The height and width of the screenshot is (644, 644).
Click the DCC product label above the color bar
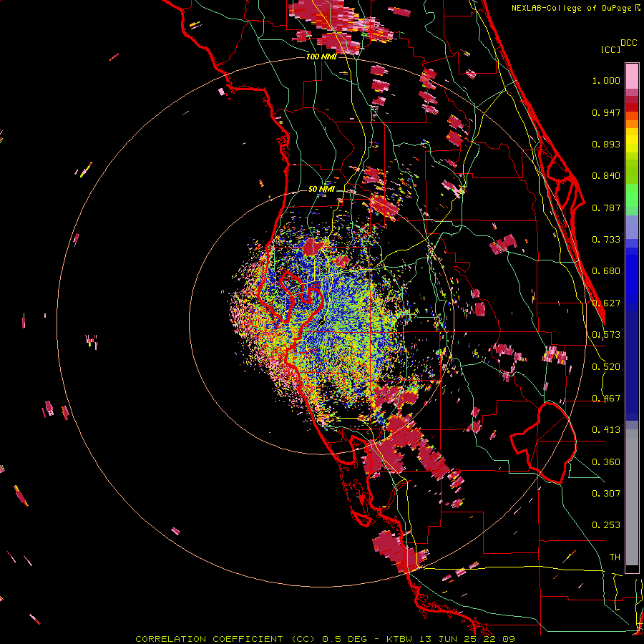point(629,43)
